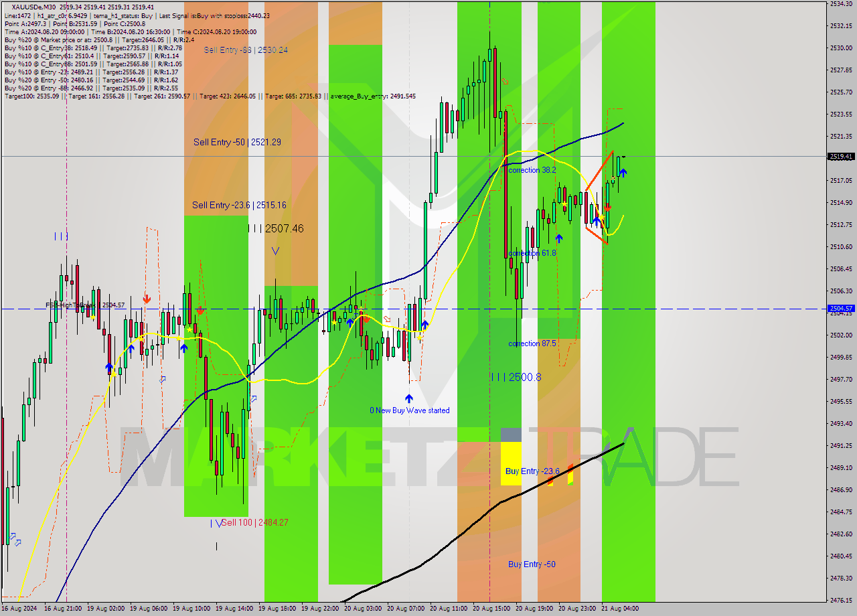Image resolution: width=857 pixels, height=616 pixels.
Task: Click the 2512.75 price axis value
Action: [x=841, y=224]
